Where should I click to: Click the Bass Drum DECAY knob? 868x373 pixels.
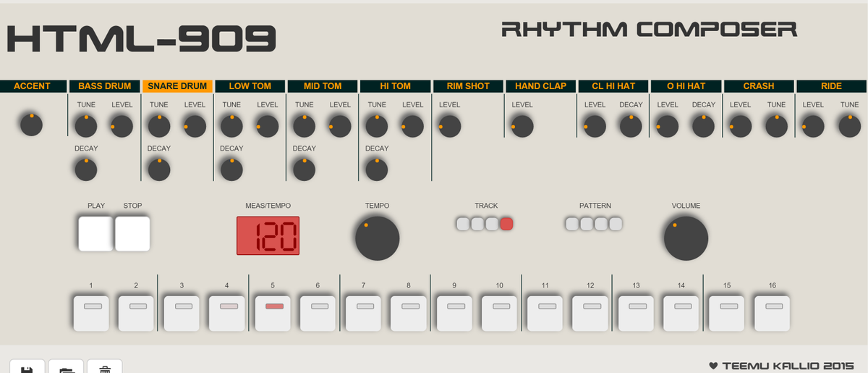pyautogui.click(x=86, y=170)
